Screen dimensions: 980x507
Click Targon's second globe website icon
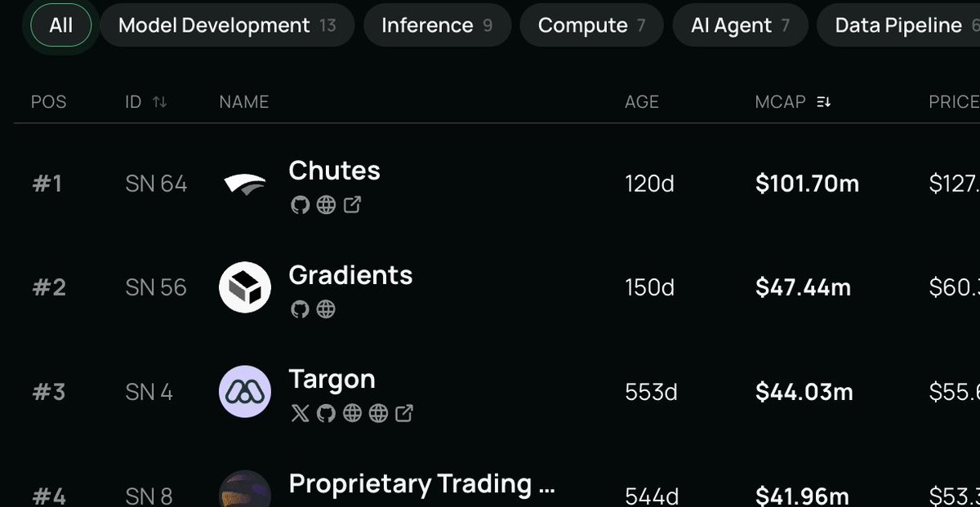[377, 413]
